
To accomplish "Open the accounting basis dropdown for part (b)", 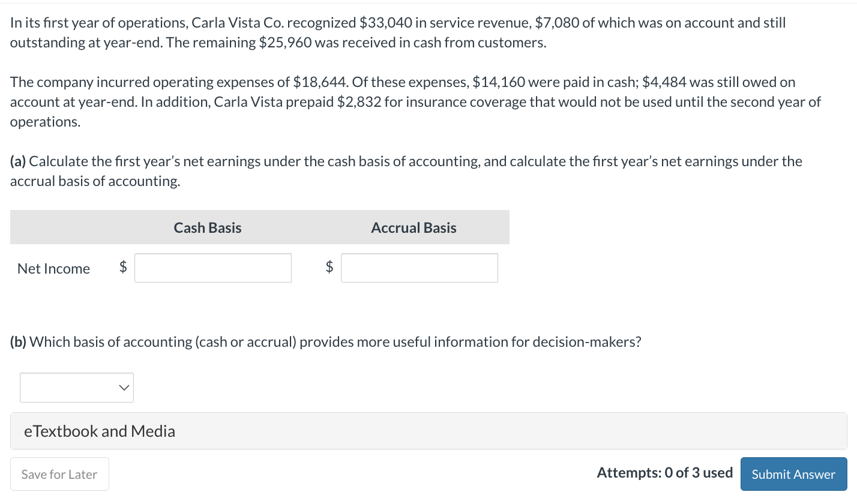I will 77,388.
